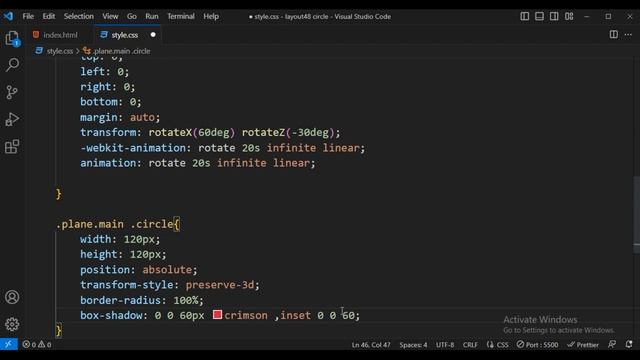Toggle the secondary side bar layout icon
This screenshot has width=640, height=360.
pyautogui.click(x=554, y=16)
